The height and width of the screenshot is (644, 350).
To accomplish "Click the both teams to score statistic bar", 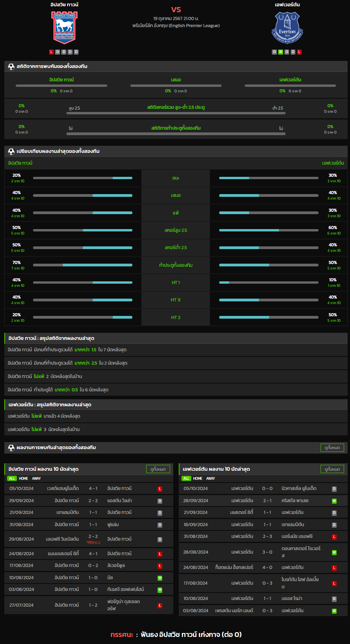I will click(x=176, y=134).
